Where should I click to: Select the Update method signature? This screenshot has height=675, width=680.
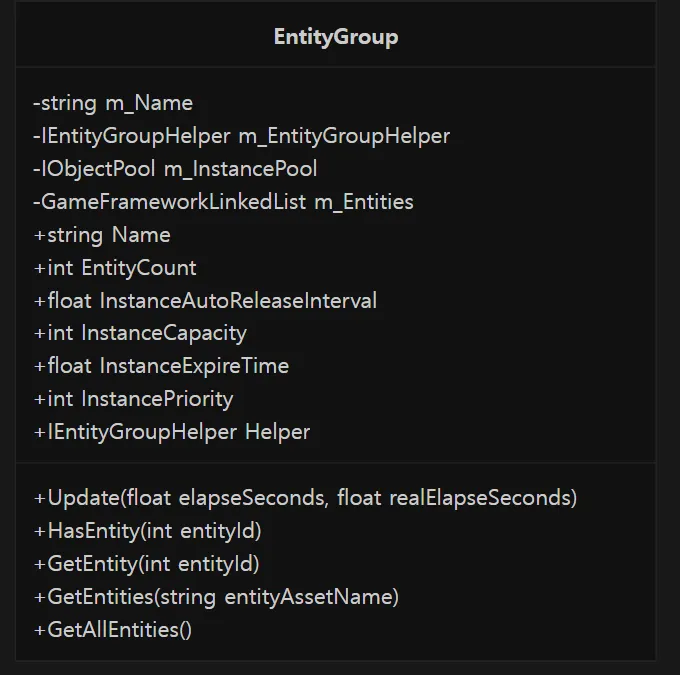point(305,498)
